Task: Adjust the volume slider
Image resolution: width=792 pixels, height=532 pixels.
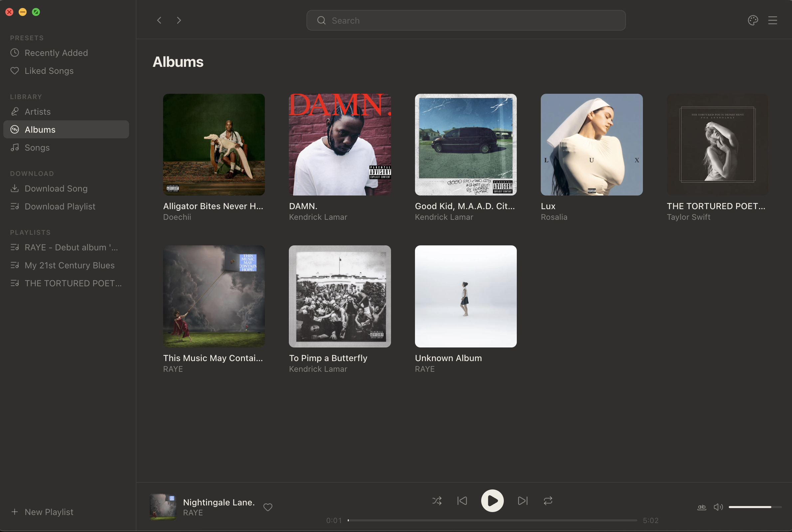Action: click(755, 507)
